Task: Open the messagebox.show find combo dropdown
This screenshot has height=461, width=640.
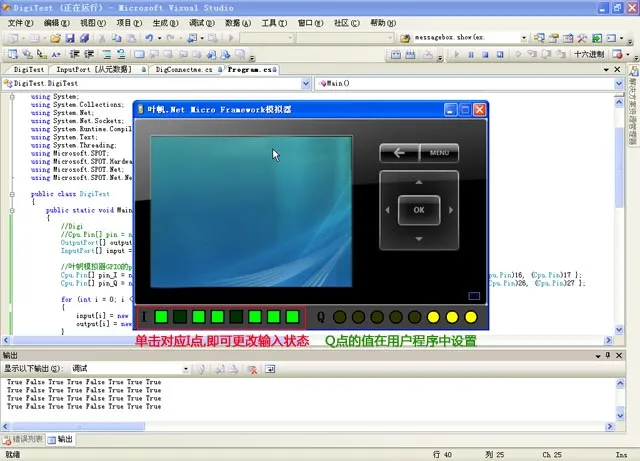Action: (x=524, y=38)
